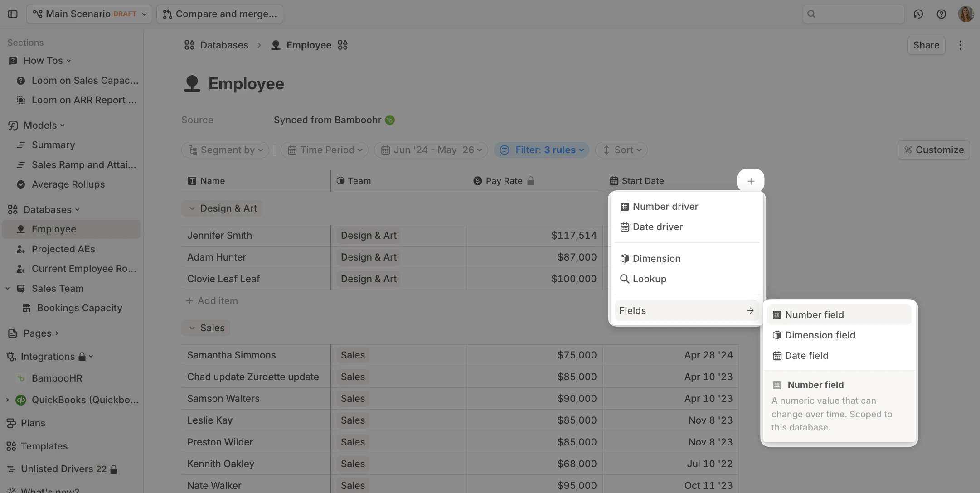Open the Segment by dropdown

[x=225, y=150]
